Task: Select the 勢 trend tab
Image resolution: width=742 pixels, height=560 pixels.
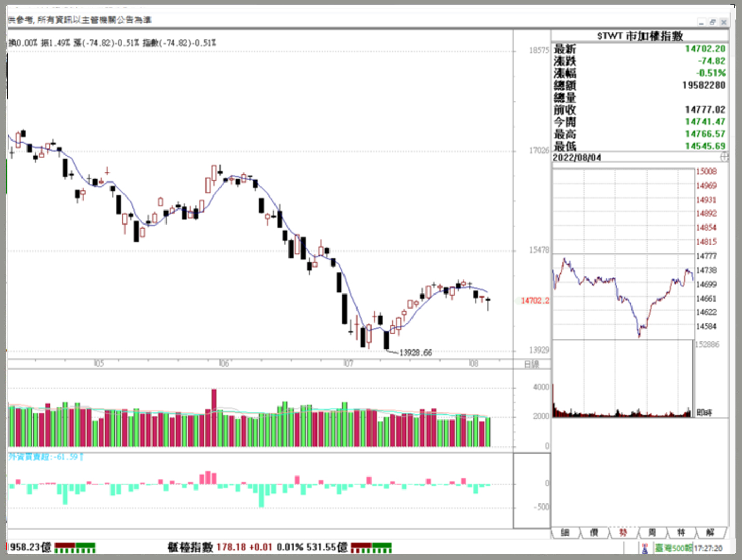Action: click(x=623, y=533)
